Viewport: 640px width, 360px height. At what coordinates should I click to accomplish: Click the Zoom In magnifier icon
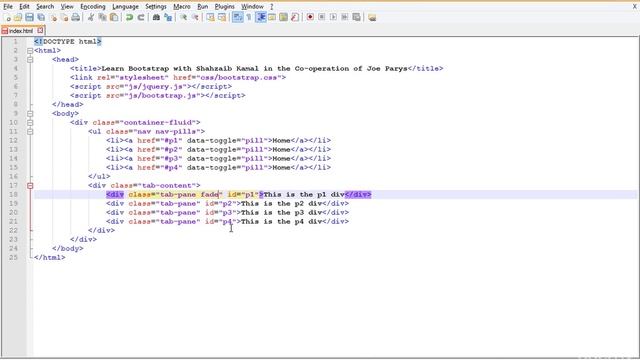pyautogui.click(x=183, y=18)
